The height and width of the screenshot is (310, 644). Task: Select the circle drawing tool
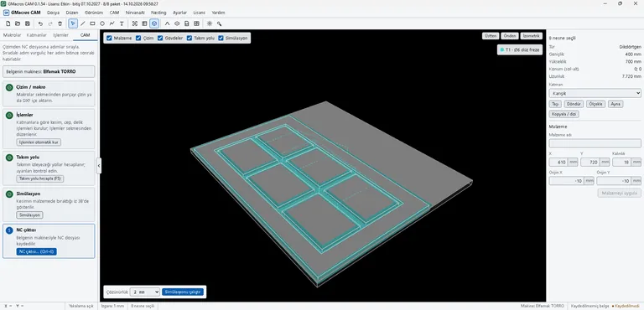tap(102, 23)
